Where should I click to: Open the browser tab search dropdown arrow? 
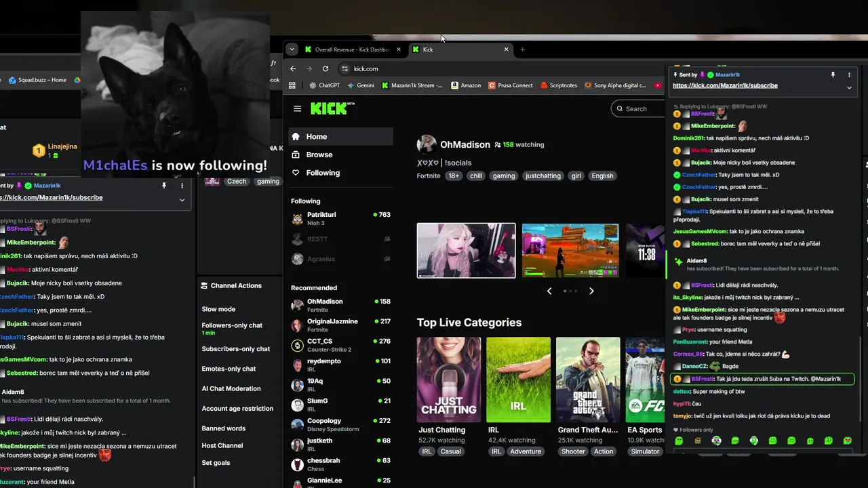click(x=292, y=49)
